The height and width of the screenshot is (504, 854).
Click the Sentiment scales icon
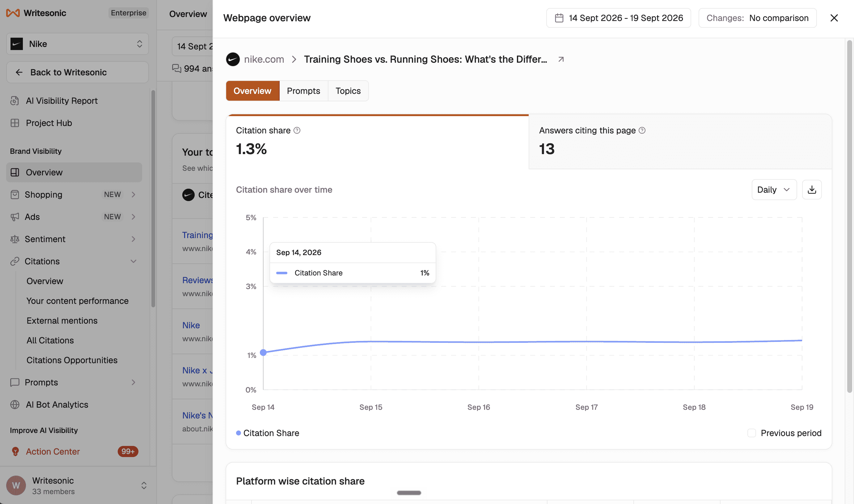click(15, 239)
